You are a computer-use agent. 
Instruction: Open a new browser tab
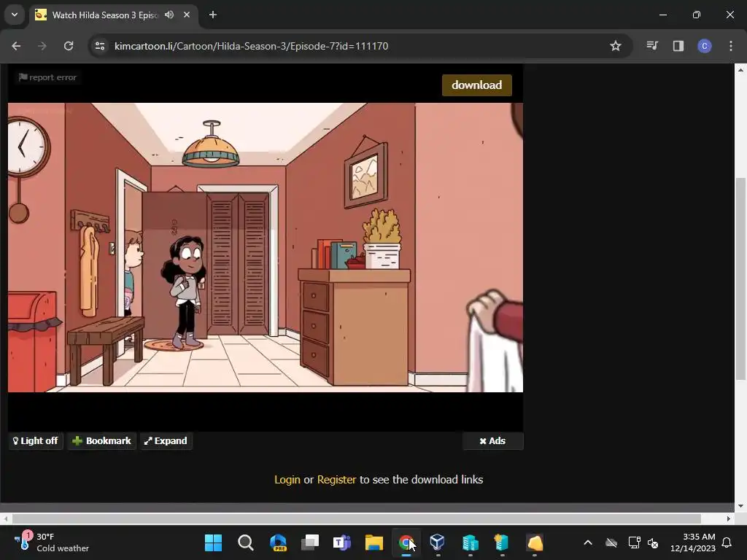click(213, 15)
